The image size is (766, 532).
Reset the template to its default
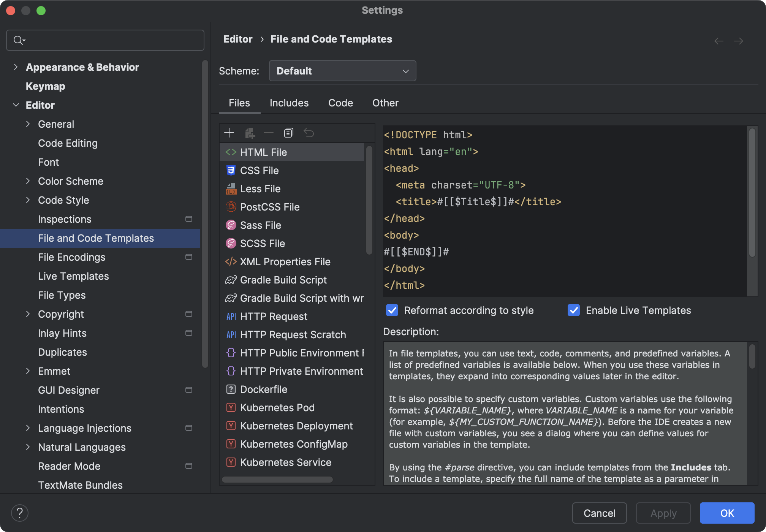(x=309, y=133)
